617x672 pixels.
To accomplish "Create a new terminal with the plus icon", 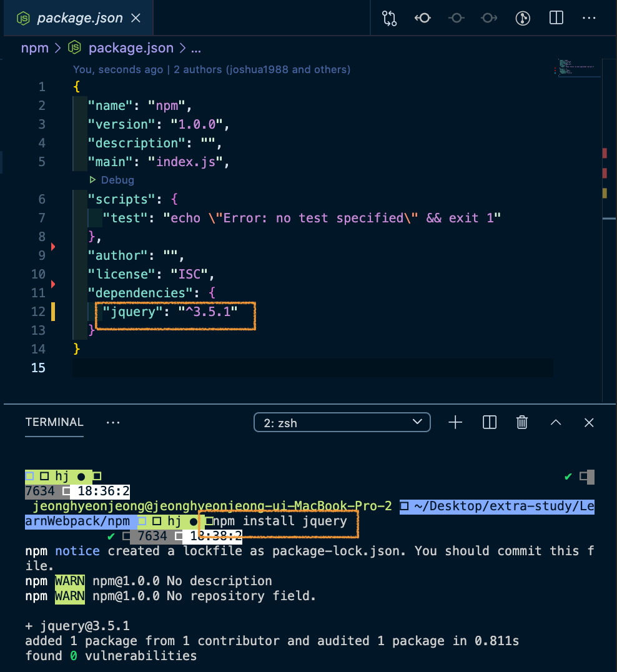I will (455, 422).
